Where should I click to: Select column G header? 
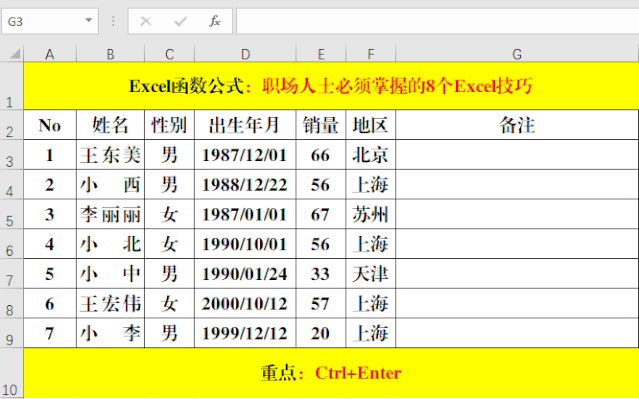(517, 54)
